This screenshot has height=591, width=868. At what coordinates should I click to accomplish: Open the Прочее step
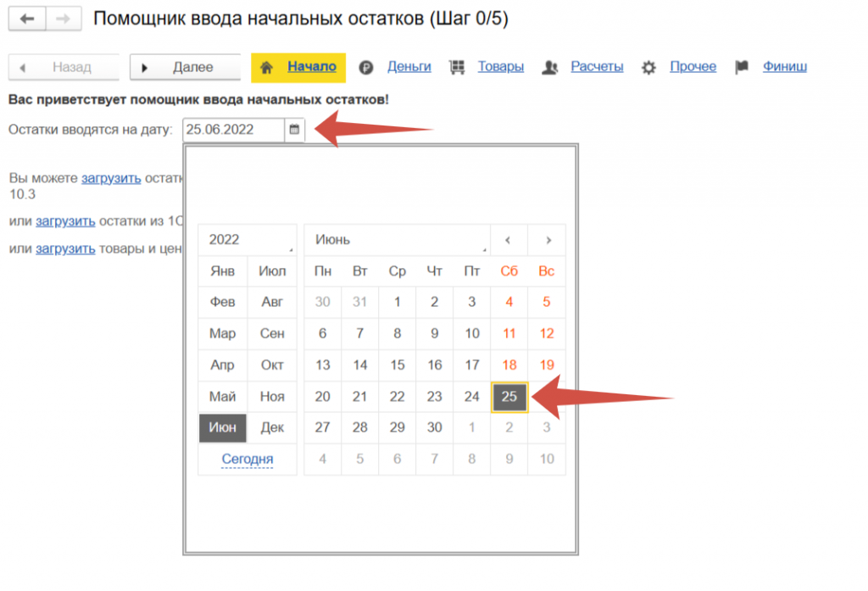pyautogui.click(x=693, y=67)
